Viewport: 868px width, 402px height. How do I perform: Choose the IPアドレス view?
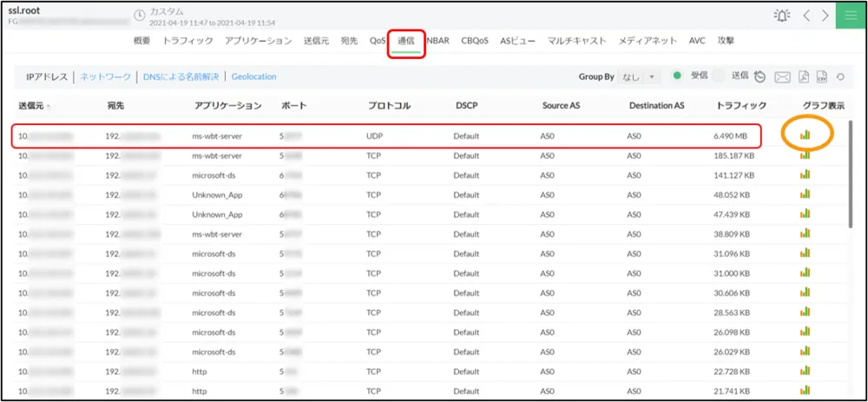click(47, 77)
